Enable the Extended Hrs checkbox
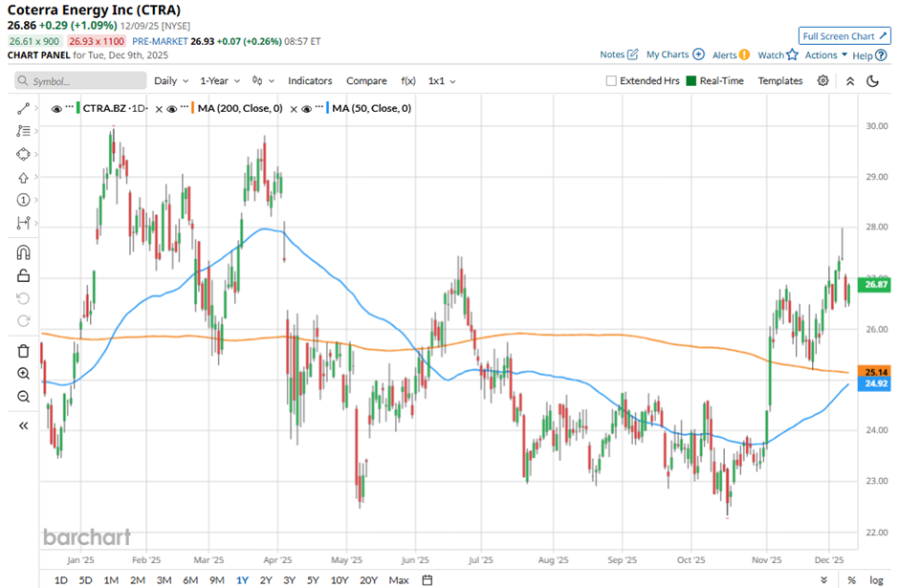899x588 pixels. click(x=611, y=81)
